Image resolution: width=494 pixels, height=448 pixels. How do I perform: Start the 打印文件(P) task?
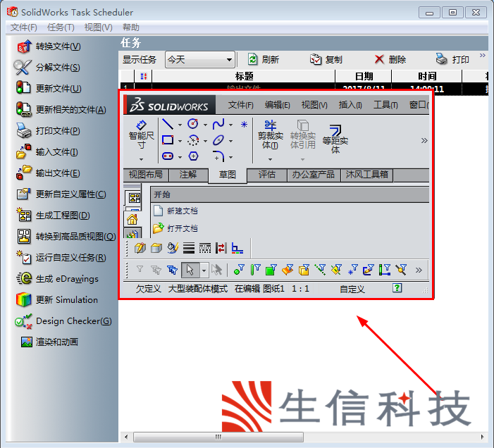pyautogui.click(x=48, y=130)
